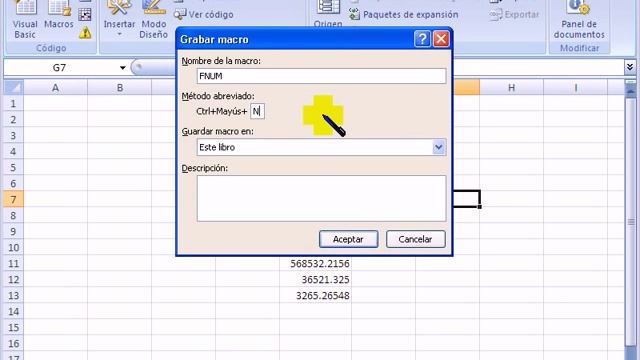
Task: Open the Name Box dropdown arrow
Action: point(122,68)
